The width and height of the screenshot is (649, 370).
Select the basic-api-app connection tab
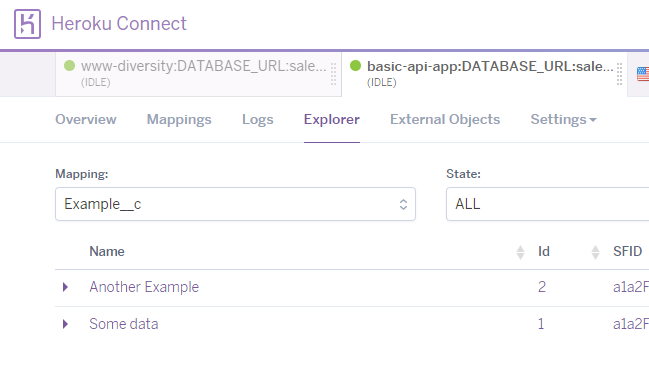(x=484, y=74)
